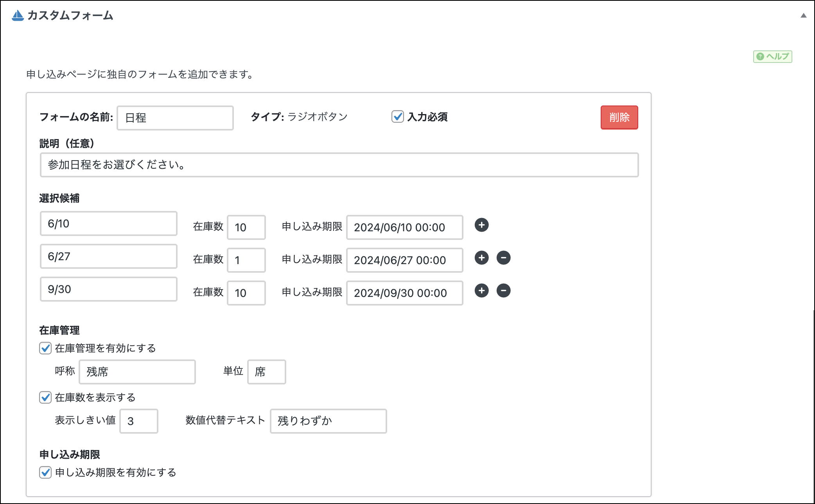Viewport: 815px width, 504px height.
Task: Click the フォームの名前 field containing 日程
Action: coord(175,118)
